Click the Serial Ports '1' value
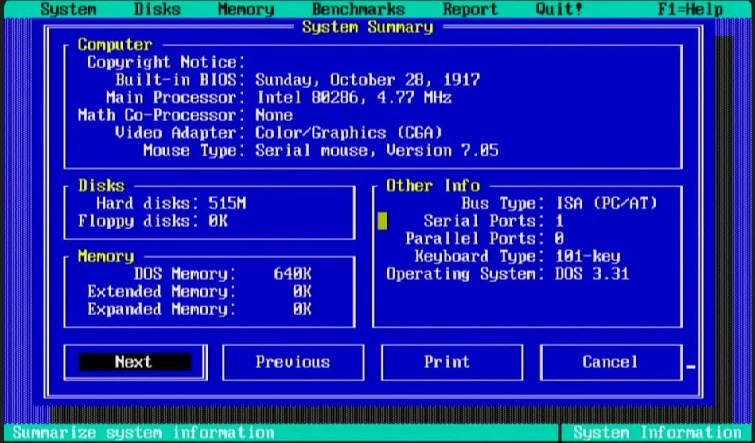Image resolution: width=755 pixels, height=443 pixels. click(x=560, y=222)
